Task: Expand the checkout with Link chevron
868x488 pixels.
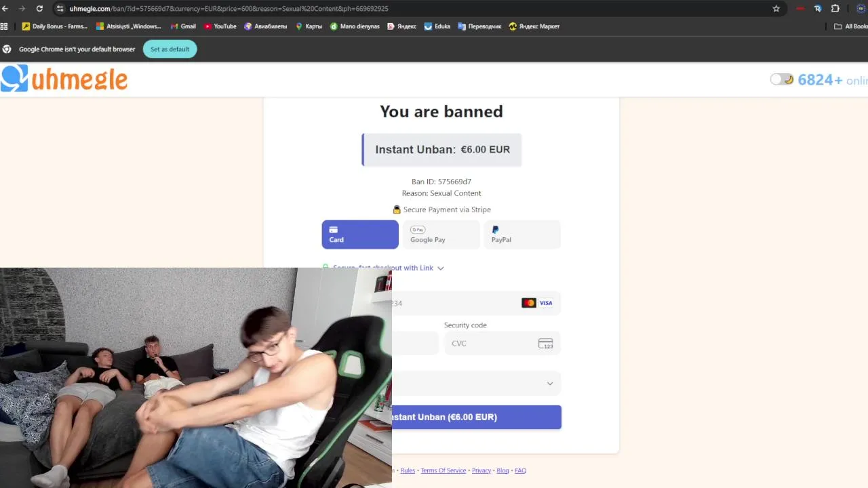Action: pos(441,268)
